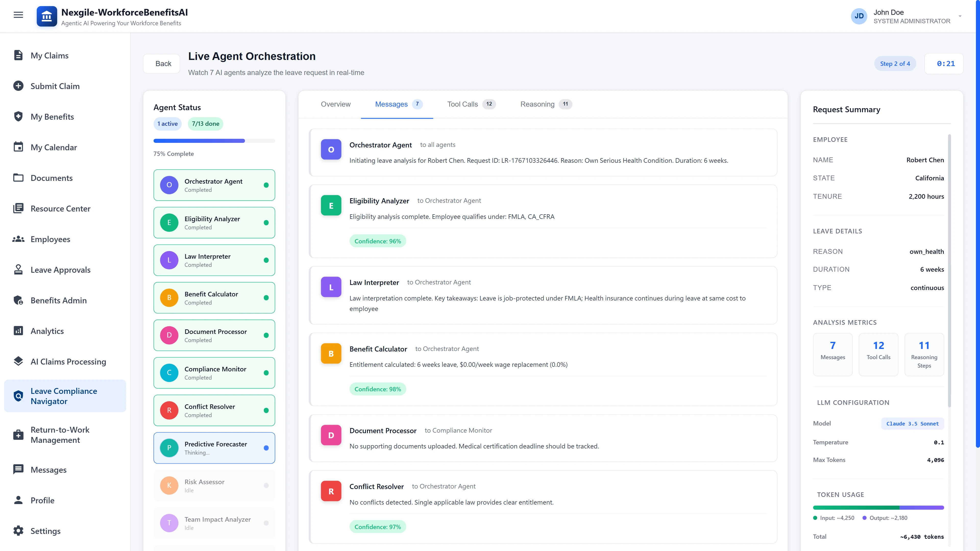The width and height of the screenshot is (980, 551).
Task: Expand the John Doe profile dropdown
Action: point(960,16)
